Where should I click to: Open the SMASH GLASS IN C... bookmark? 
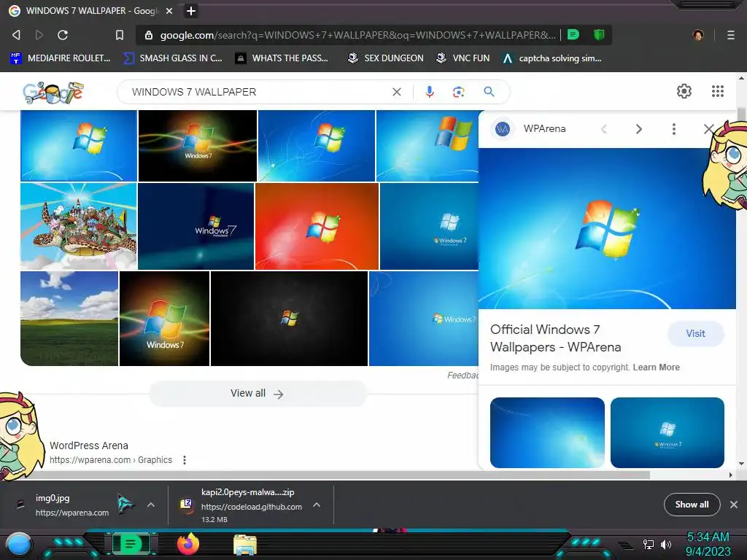[x=172, y=58]
